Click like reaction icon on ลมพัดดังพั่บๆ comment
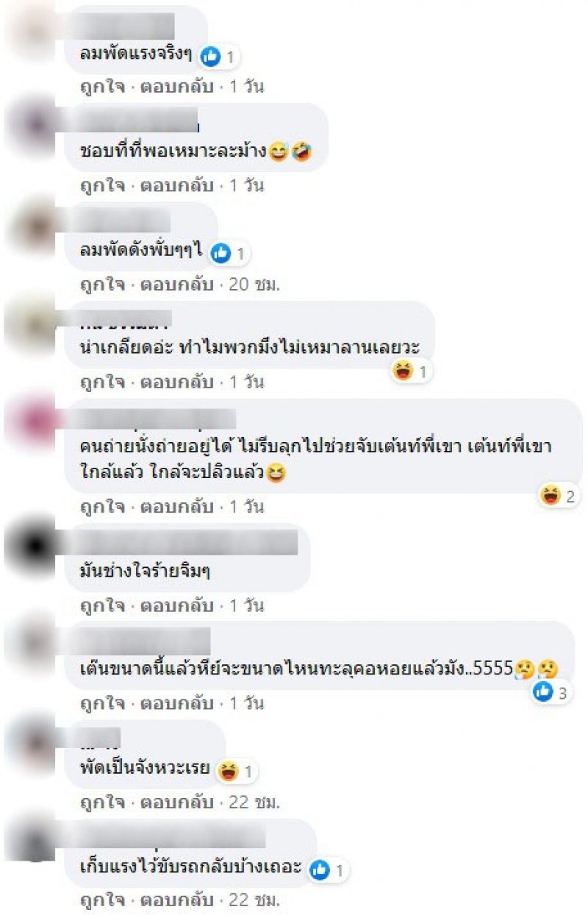The image size is (588, 915). point(220,254)
